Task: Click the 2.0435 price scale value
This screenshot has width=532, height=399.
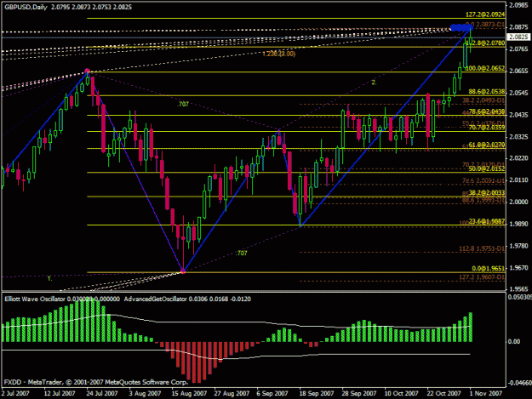Action: click(x=519, y=115)
